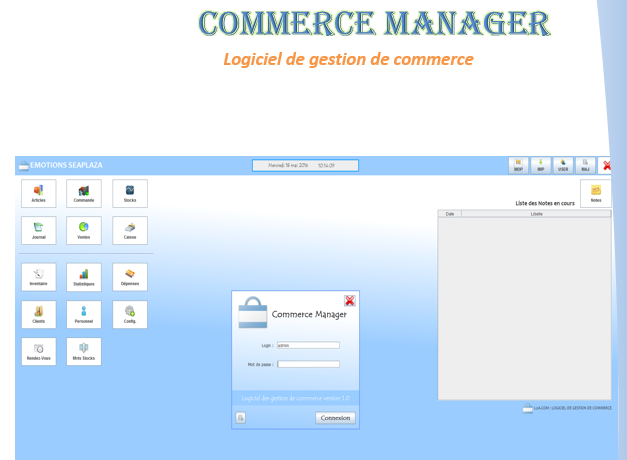The width and height of the screenshot is (627, 460).
Task: Open the Caisse module
Action: pyautogui.click(x=130, y=230)
